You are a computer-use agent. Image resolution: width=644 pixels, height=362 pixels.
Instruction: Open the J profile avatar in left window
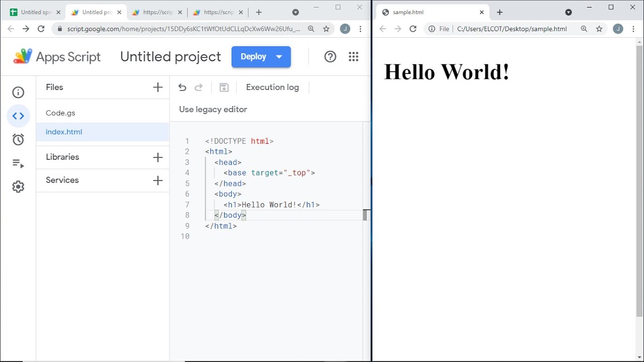pyautogui.click(x=345, y=29)
